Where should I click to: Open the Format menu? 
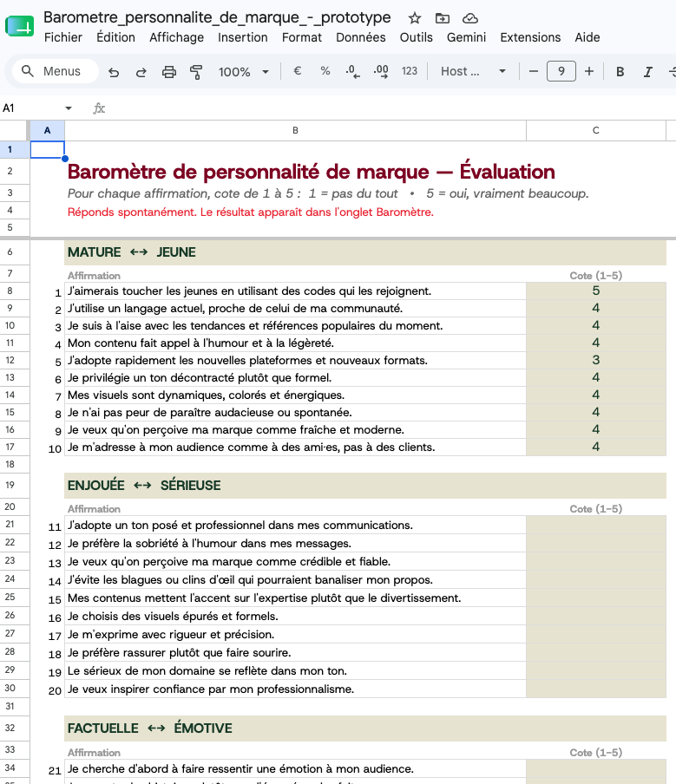click(x=302, y=37)
